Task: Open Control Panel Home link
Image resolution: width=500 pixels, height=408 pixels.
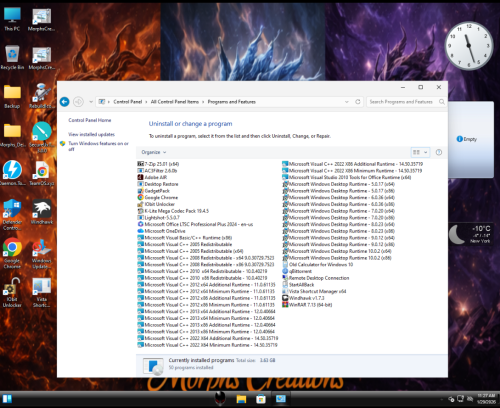Action: 90,120
